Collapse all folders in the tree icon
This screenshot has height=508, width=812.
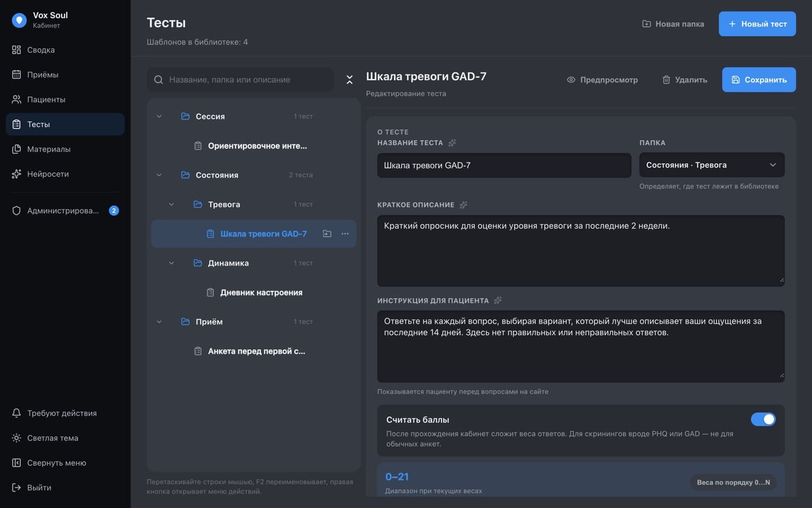point(350,80)
